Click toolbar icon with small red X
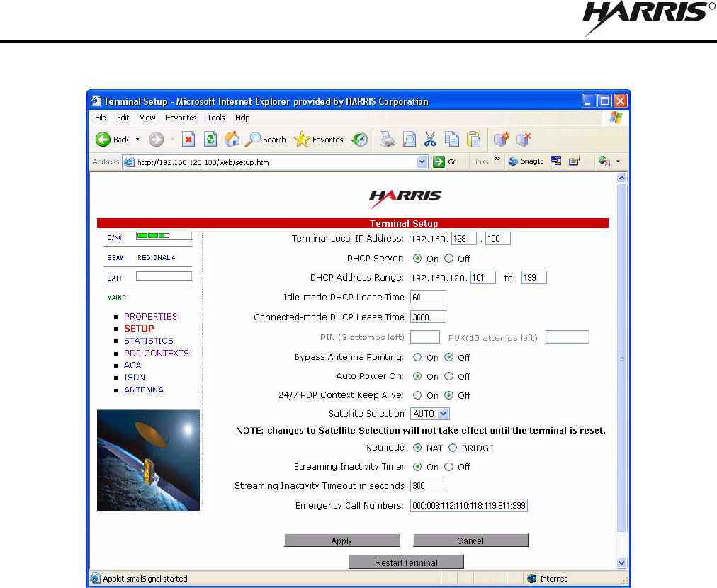The width and height of the screenshot is (717, 588). point(524,140)
